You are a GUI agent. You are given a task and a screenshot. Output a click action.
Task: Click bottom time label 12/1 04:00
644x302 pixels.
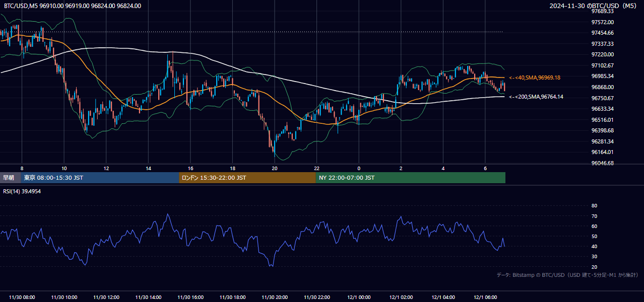coord(443,297)
